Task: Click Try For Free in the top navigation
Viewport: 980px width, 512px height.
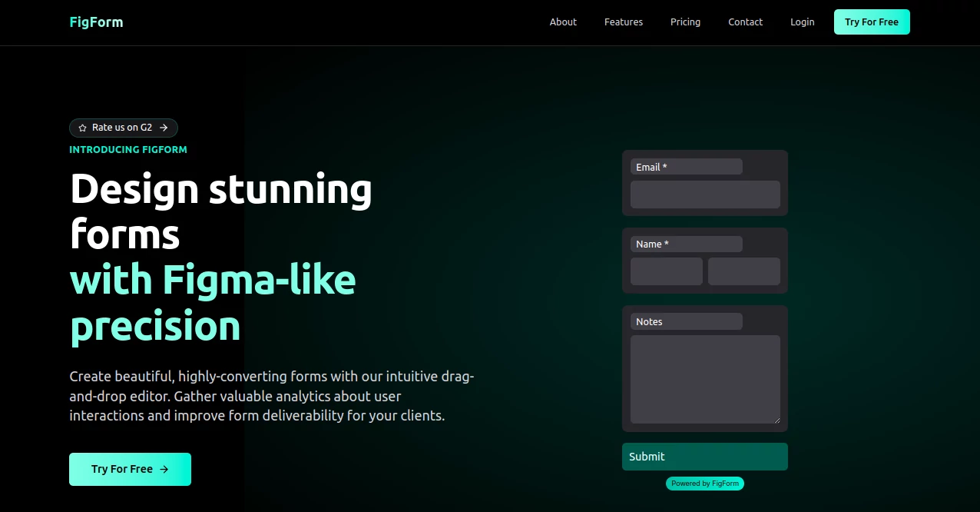Action: 872,22
